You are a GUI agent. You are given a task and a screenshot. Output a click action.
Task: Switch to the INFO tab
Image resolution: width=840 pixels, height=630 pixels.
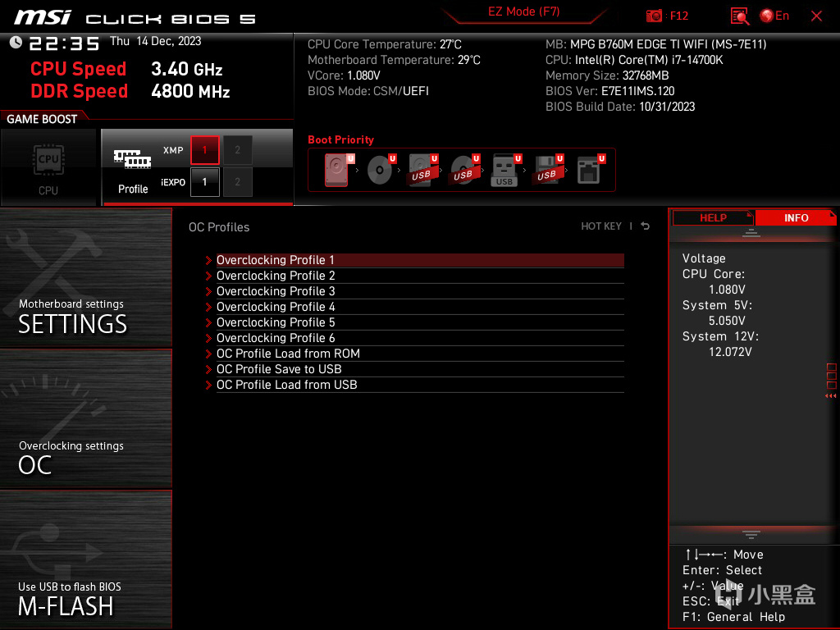[x=796, y=218]
